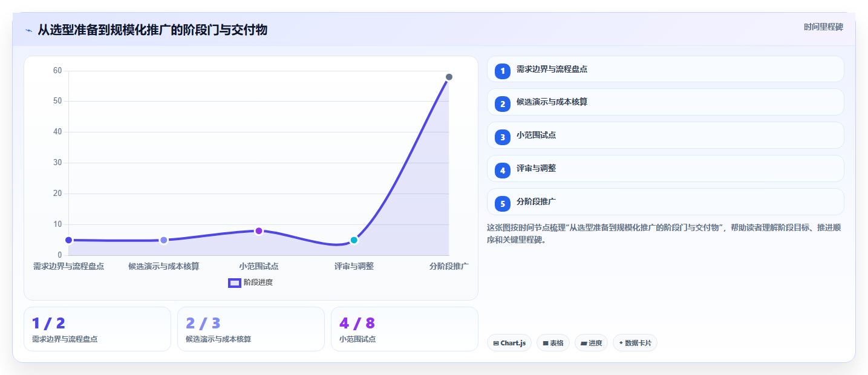The height and width of the screenshot is (375, 868).
Task: Click the 表格 tag label
Action: pyautogui.click(x=556, y=343)
